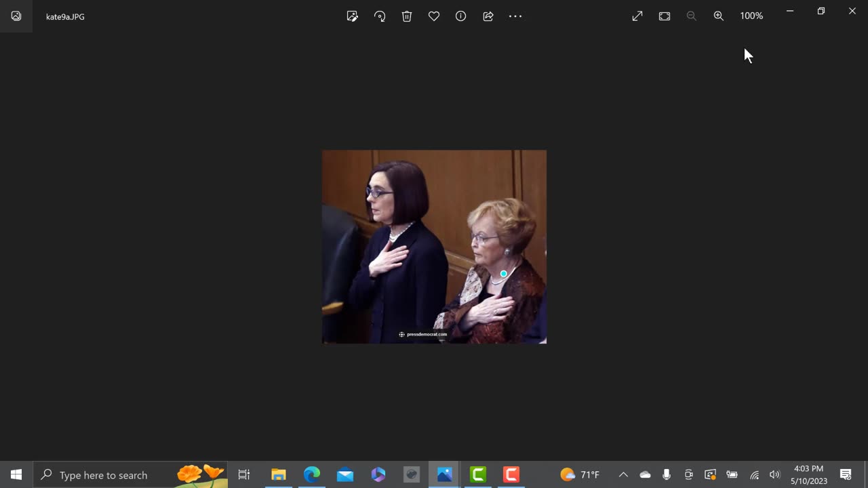Open volume speaker tray icon
This screenshot has height=488, width=868.
[x=775, y=474]
